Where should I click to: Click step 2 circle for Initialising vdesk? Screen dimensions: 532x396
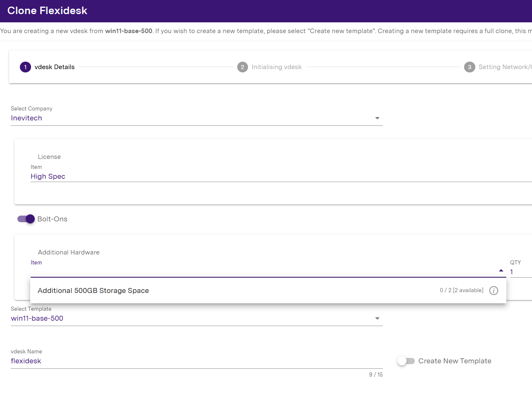click(242, 67)
